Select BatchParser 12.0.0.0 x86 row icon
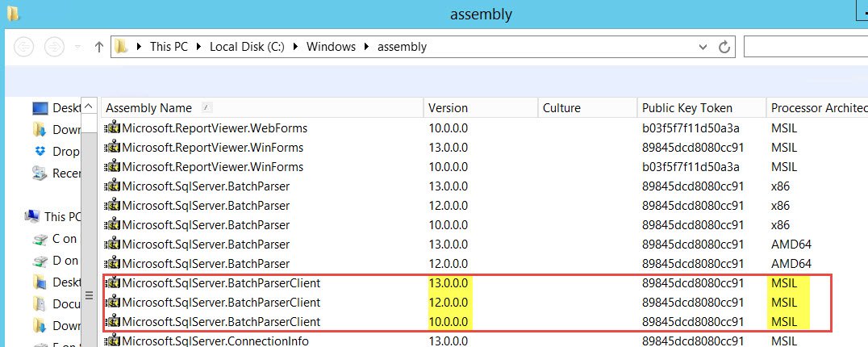 coord(112,205)
